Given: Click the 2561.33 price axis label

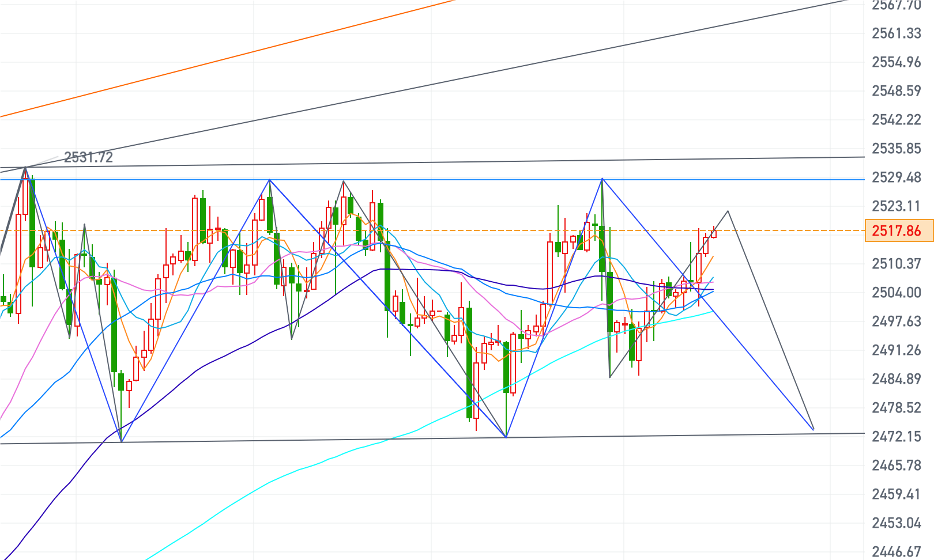Looking at the screenshot, I should pos(897,33).
